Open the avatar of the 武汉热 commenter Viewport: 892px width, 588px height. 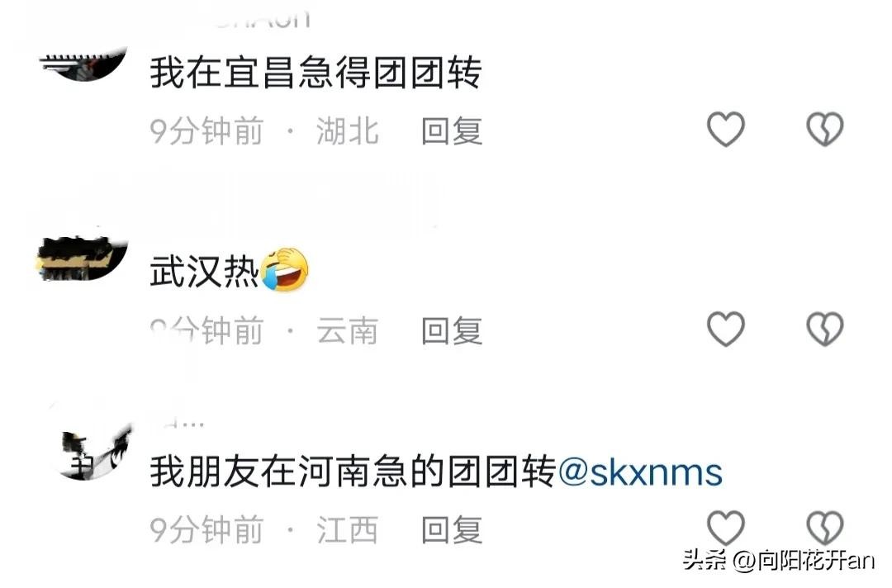click(x=82, y=258)
